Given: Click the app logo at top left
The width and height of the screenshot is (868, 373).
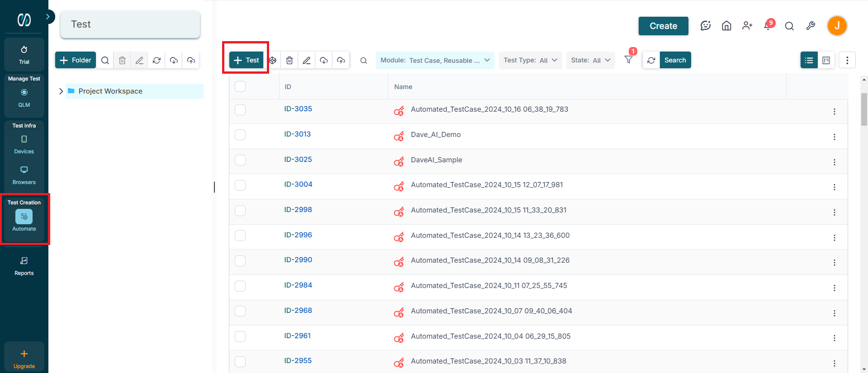Looking at the screenshot, I should pos(24,20).
